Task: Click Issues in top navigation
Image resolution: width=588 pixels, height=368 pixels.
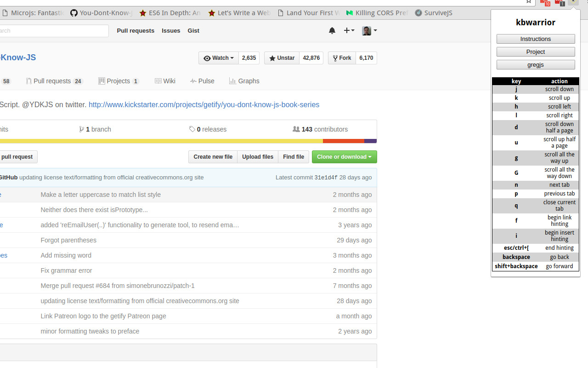Action: [x=171, y=31]
